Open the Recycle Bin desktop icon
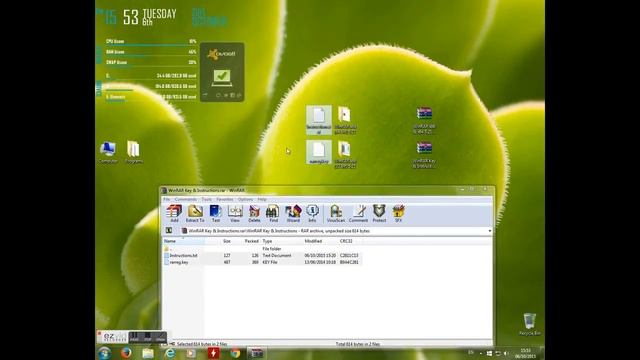Viewport: 640px width, 360px height. (x=530, y=324)
